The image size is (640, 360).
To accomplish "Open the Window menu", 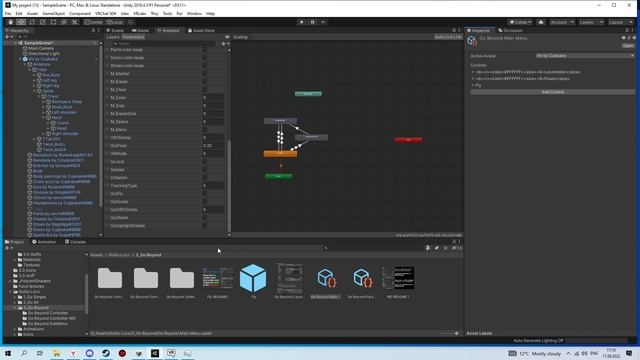I will point(194,13).
